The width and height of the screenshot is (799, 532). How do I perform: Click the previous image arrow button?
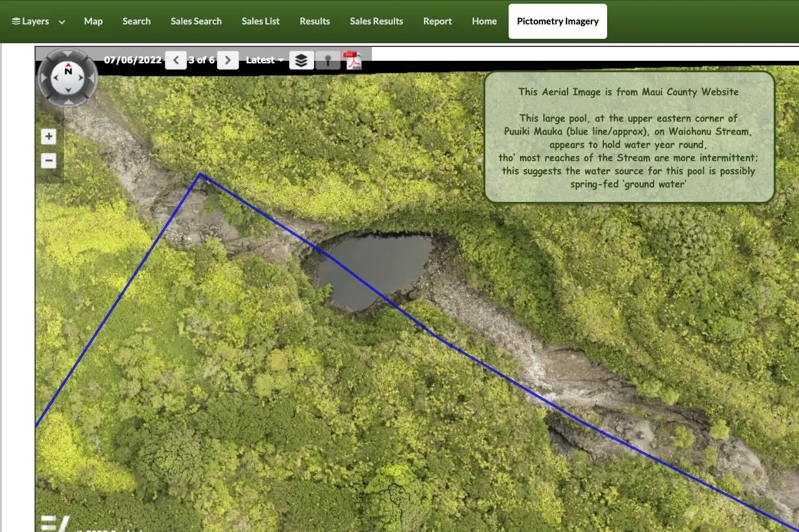(176, 60)
